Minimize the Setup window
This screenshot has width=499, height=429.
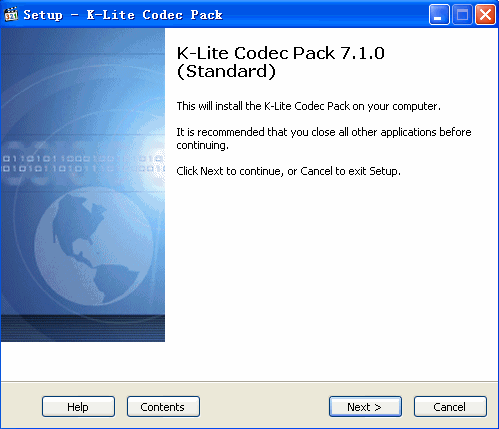(x=439, y=15)
